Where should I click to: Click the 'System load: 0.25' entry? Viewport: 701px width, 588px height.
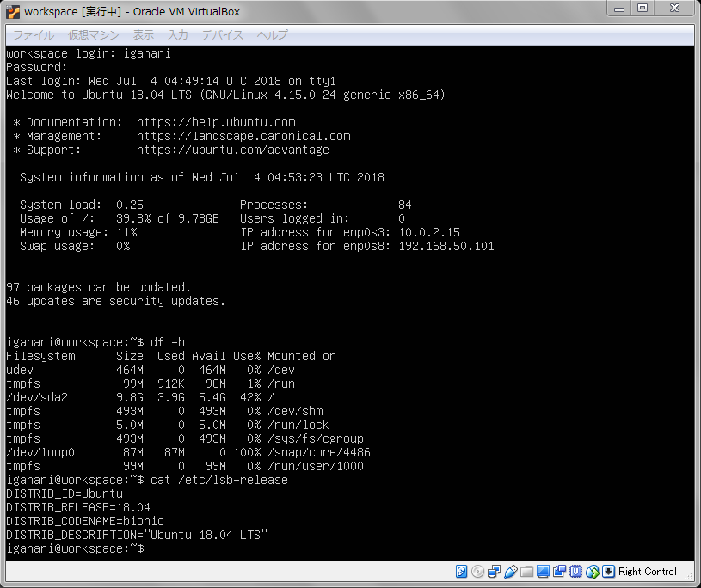[82, 205]
